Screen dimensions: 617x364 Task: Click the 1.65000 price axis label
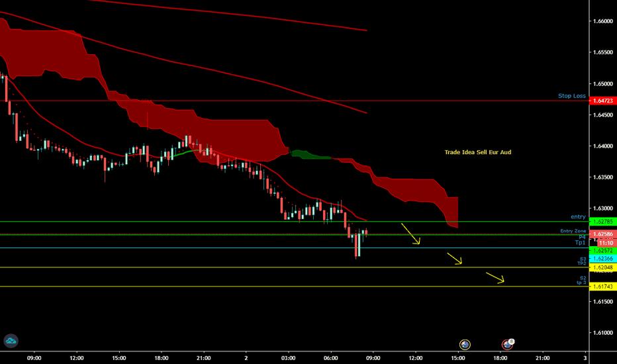click(603, 84)
